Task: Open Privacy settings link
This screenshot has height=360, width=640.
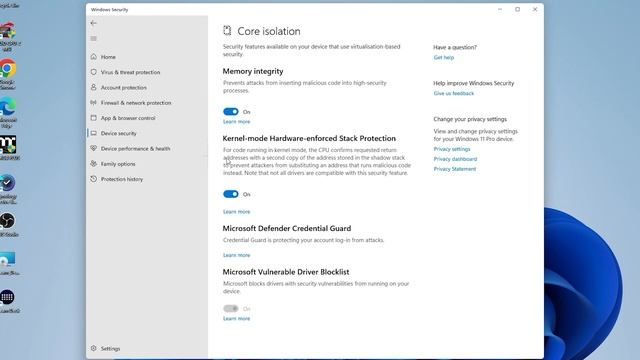Action: 452,149
